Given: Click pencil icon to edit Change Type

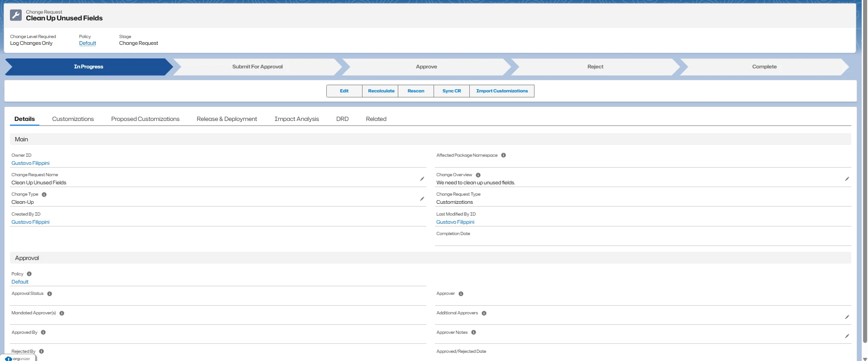Looking at the screenshot, I should pos(422,199).
